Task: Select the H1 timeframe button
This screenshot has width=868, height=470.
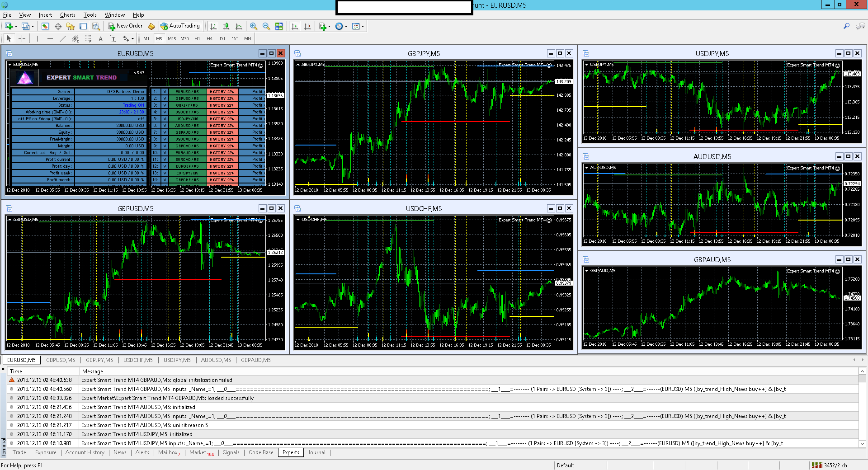Action: (197, 39)
